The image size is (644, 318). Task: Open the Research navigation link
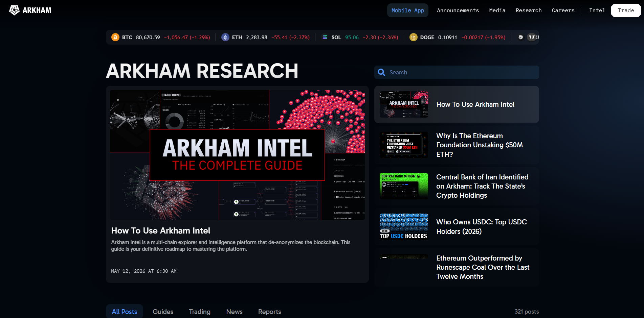(529, 10)
